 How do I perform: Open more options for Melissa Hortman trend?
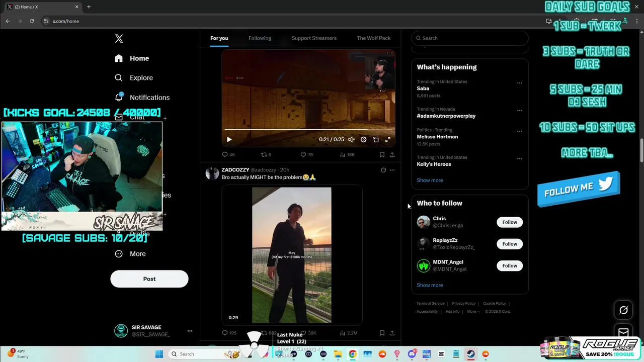(519, 131)
